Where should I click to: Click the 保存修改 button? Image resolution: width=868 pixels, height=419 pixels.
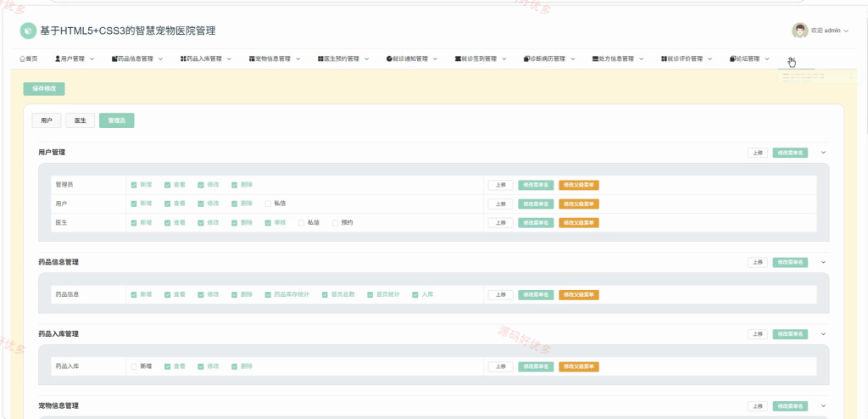(x=44, y=89)
